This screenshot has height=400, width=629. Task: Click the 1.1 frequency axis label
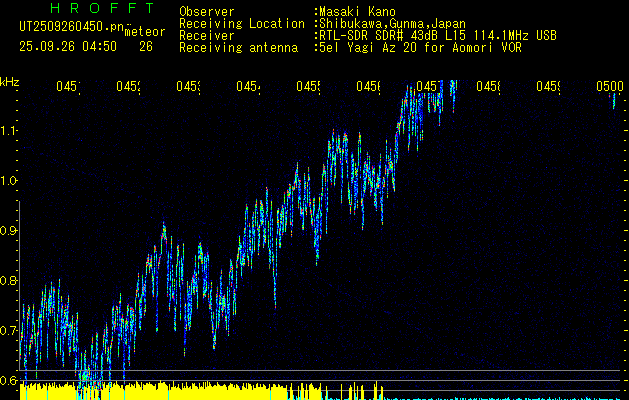pos(8,130)
